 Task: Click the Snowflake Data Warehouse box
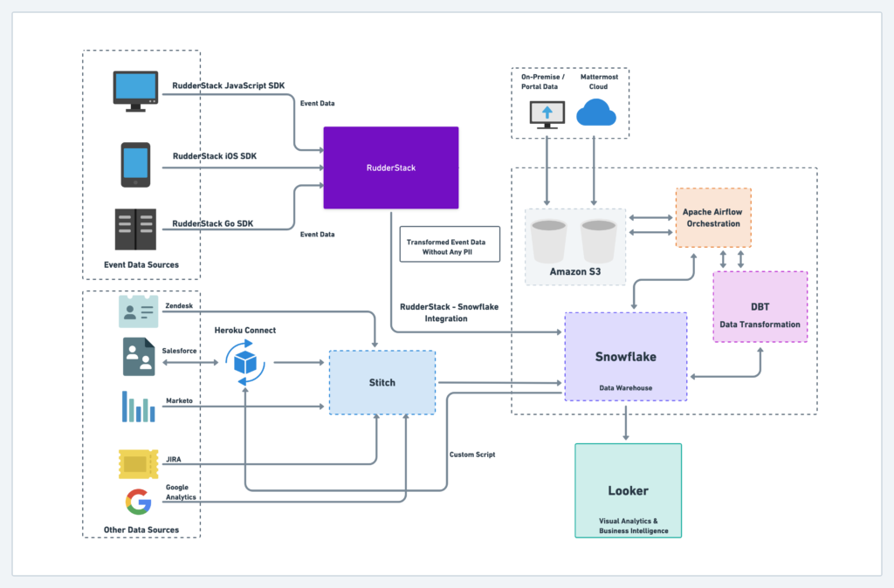626,356
